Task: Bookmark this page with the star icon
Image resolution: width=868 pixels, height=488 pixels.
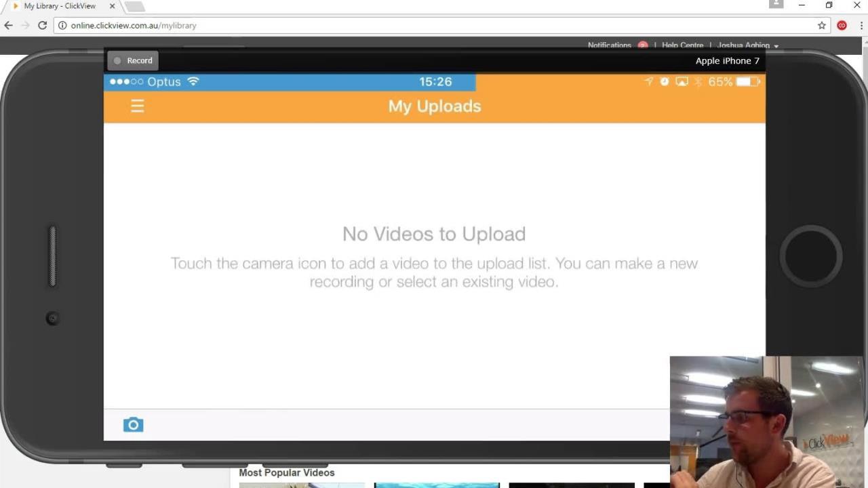Action: coord(822,25)
